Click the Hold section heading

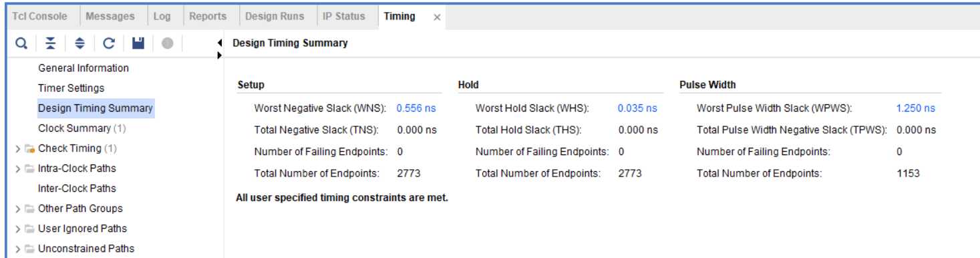pyautogui.click(x=468, y=85)
